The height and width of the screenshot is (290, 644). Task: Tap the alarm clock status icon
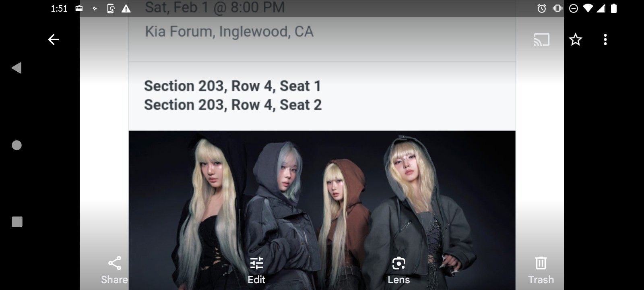click(542, 8)
